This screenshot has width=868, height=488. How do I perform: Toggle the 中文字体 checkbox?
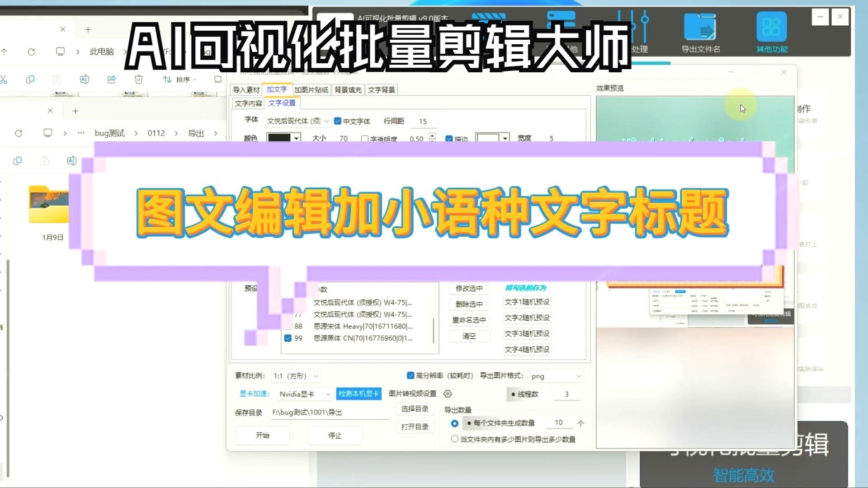337,121
